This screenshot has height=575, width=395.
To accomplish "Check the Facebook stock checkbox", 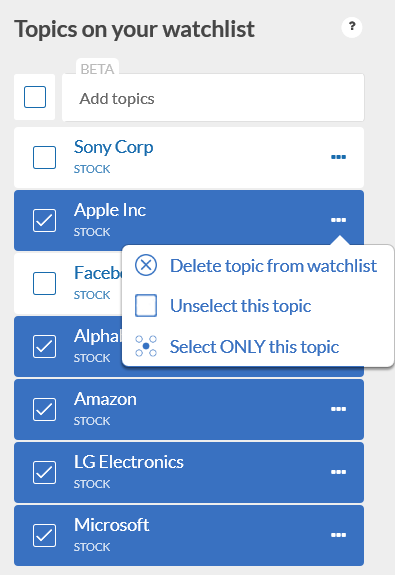I will coord(44,283).
